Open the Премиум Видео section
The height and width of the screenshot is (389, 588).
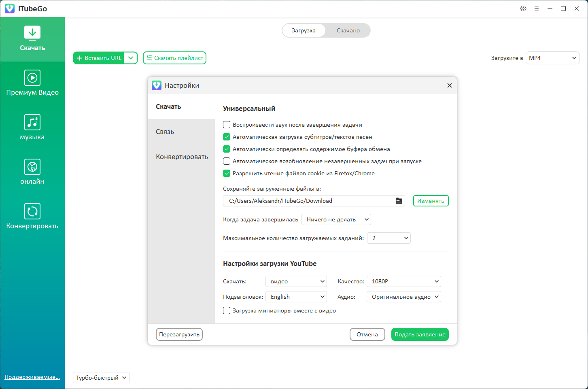click(32, 84)
